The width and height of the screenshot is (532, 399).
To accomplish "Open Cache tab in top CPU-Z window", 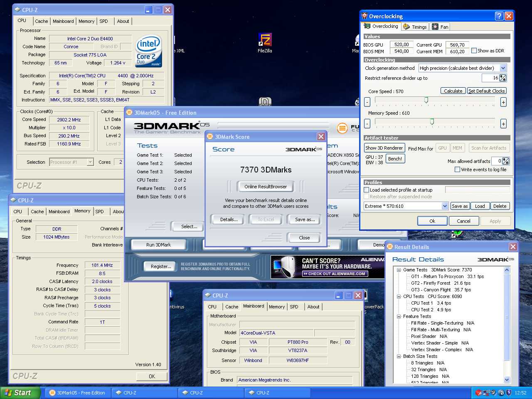I will click(41, 21).
